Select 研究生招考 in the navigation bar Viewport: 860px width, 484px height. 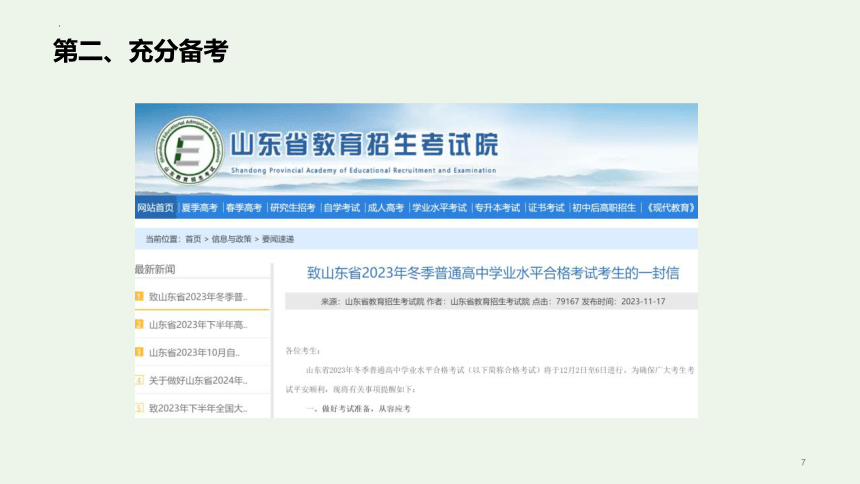point(293,207)
